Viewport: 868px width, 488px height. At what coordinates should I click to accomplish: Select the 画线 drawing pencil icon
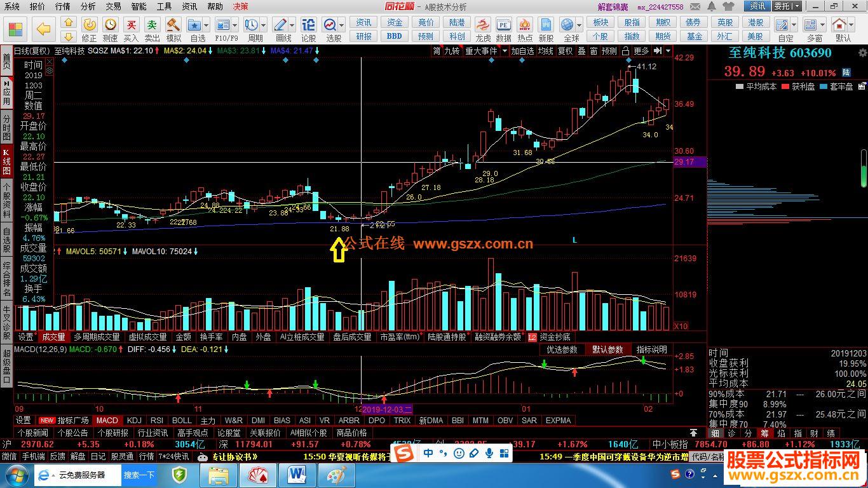click(x=280, y=25)
